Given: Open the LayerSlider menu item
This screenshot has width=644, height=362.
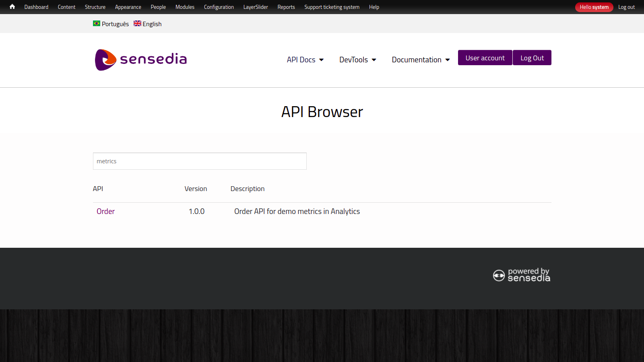Looking at the screenshot, I should tap(255, 7).
